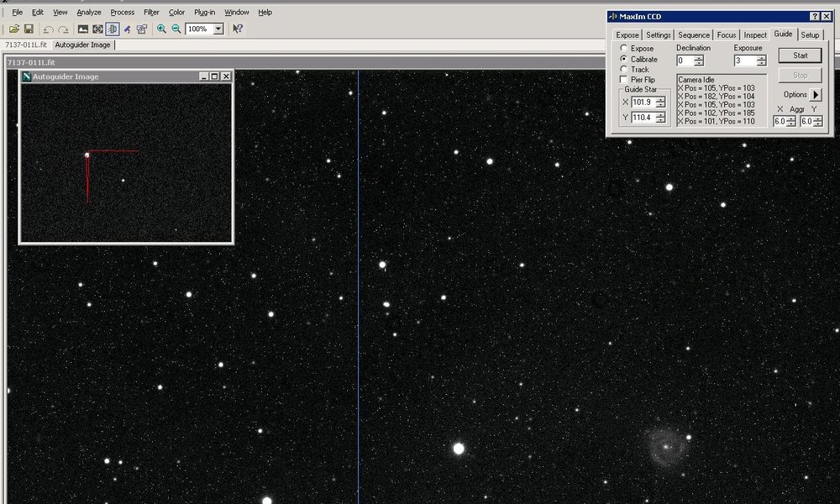Select the Track radio button
Image resolution: width=840 pixels, height=504 pixels.
623,69
